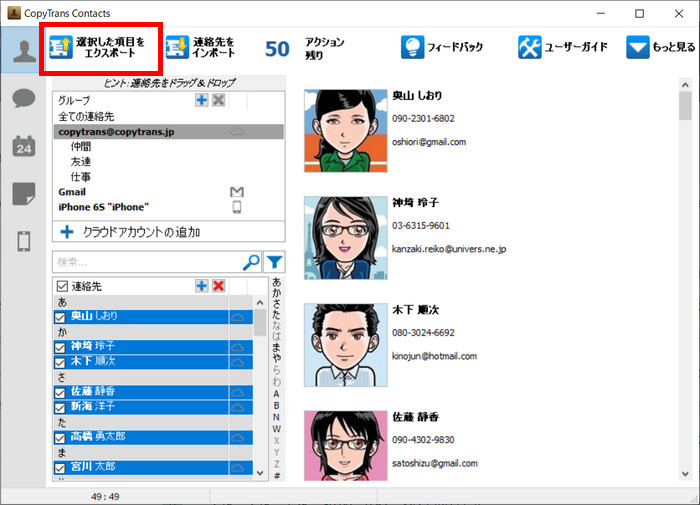
Task: Toggle the 連絡先 select-all checkbox
Action: point(62,286)
